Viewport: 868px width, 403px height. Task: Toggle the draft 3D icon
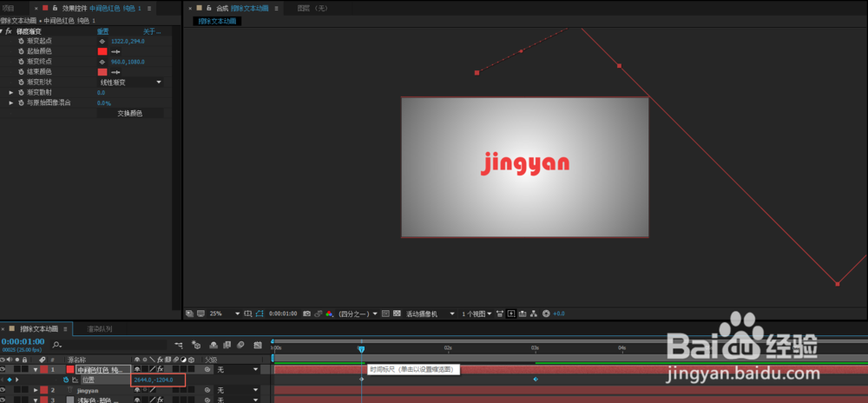[x=196, y=345]
